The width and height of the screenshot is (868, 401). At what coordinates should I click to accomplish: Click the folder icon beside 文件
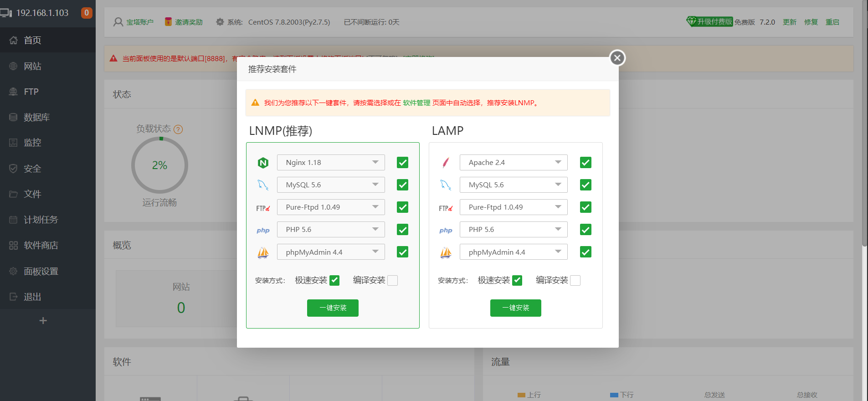[x=14, y=194]
